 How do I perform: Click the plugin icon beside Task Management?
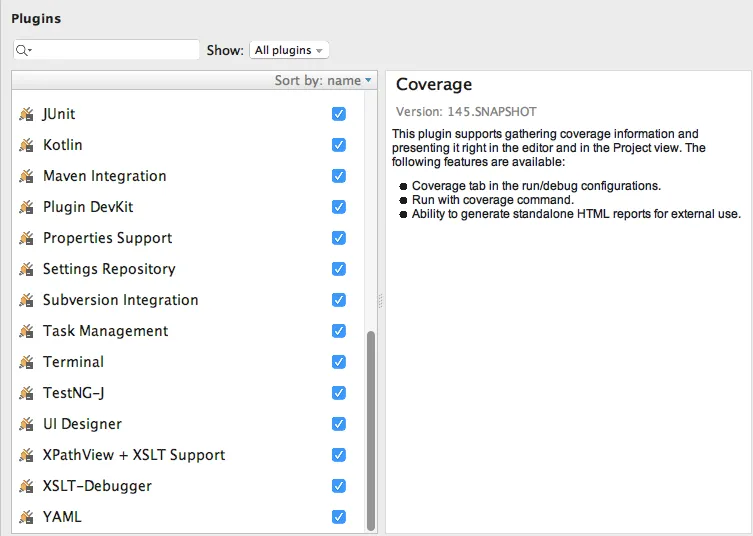(x=26, y=331)
